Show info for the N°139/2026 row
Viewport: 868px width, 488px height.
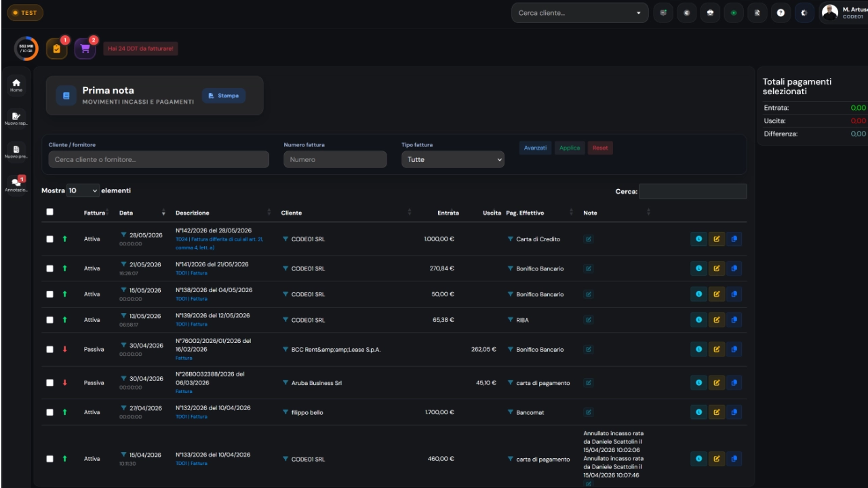click(x=698, y=320)
